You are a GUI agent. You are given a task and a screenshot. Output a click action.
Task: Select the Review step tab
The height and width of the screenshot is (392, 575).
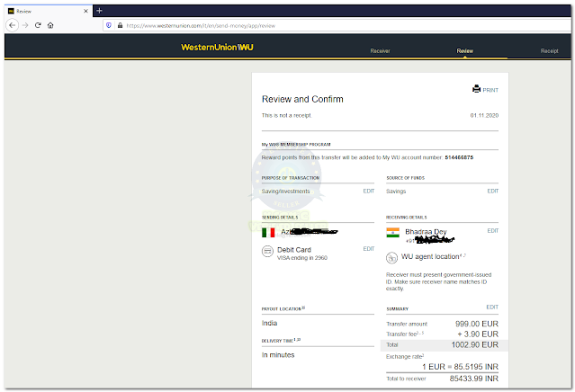point(464,51)
